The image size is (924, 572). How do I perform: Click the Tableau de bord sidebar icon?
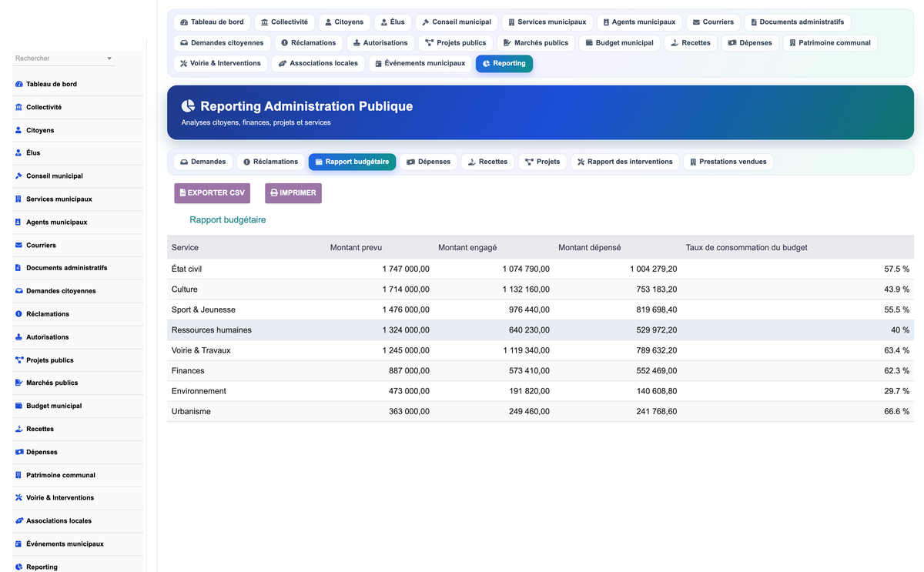pyautogui.click(x=18, y=84)
